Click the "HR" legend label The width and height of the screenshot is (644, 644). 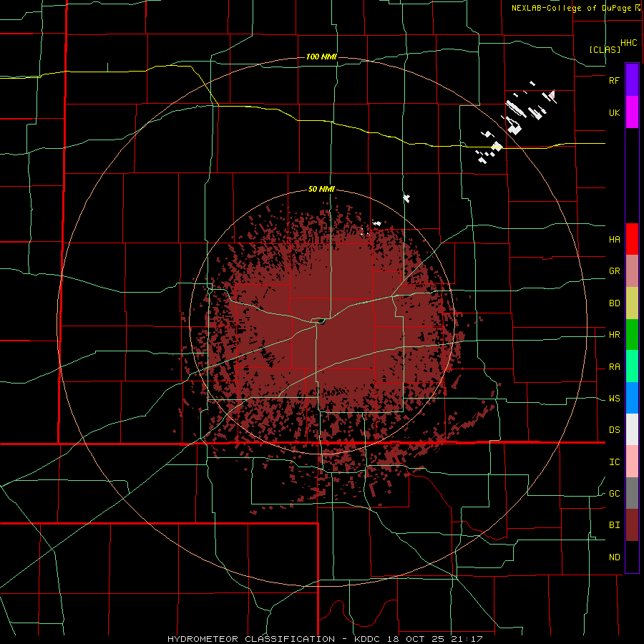tap(614, 335)
